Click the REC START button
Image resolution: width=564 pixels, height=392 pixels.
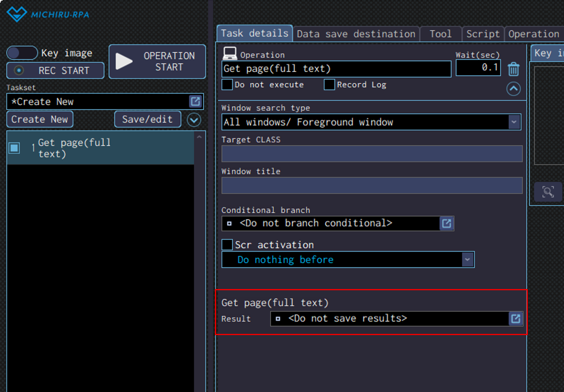(x=55, y=71)
